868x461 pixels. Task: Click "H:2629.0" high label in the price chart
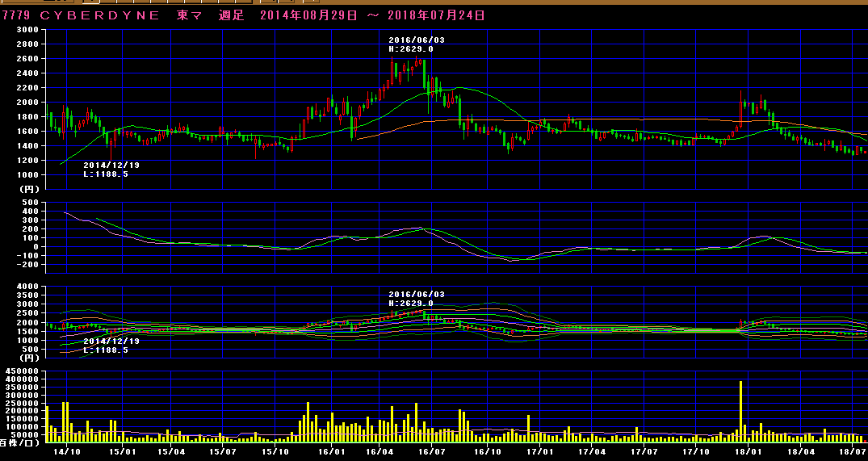411,48
